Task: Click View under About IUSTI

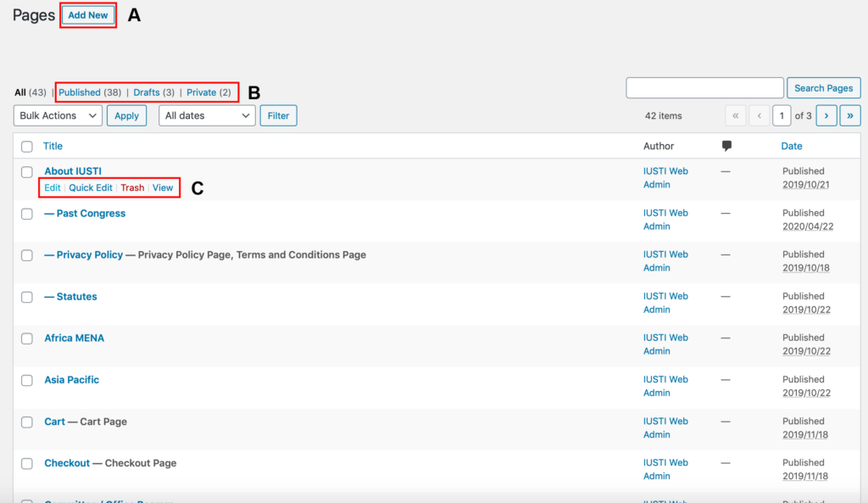Action: (x=163, y=187)
